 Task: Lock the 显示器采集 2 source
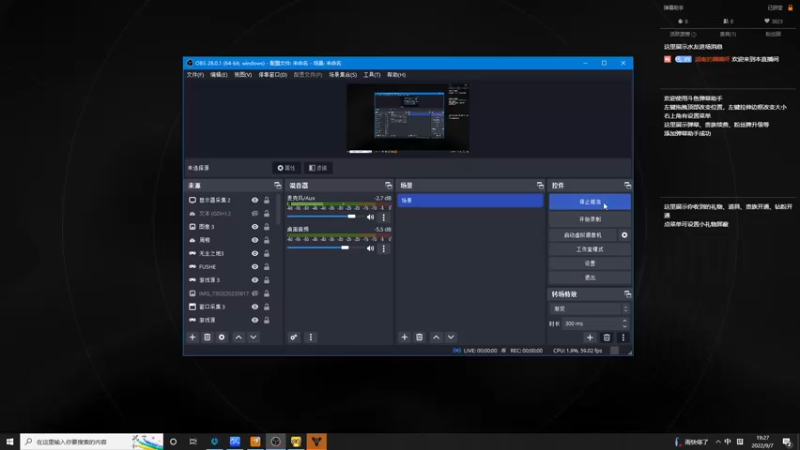pos(266,201)
